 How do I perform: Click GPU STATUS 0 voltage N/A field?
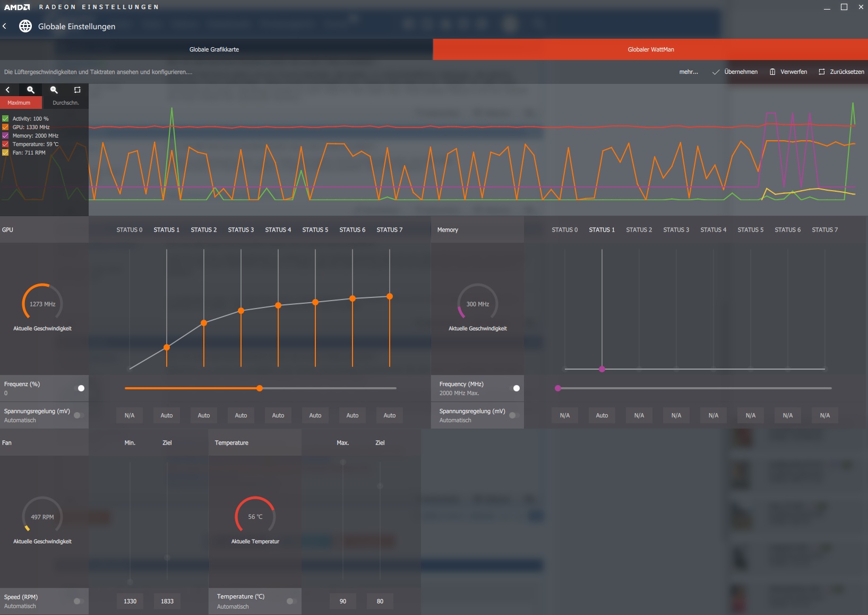click(130, 415)
